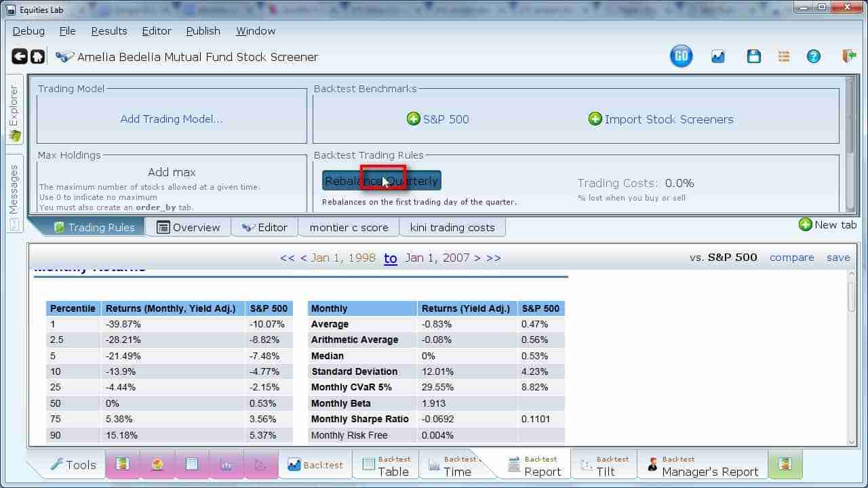Open the Publish menu
868x488 pixels.
[203, 31]
